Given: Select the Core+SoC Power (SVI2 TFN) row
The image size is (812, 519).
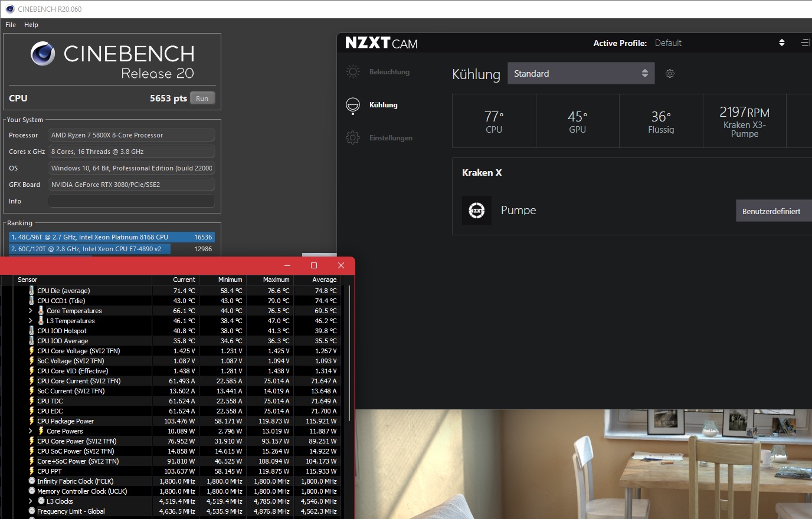Looking at the screenshot, I should pyautogui.click(x=177, y=461).
